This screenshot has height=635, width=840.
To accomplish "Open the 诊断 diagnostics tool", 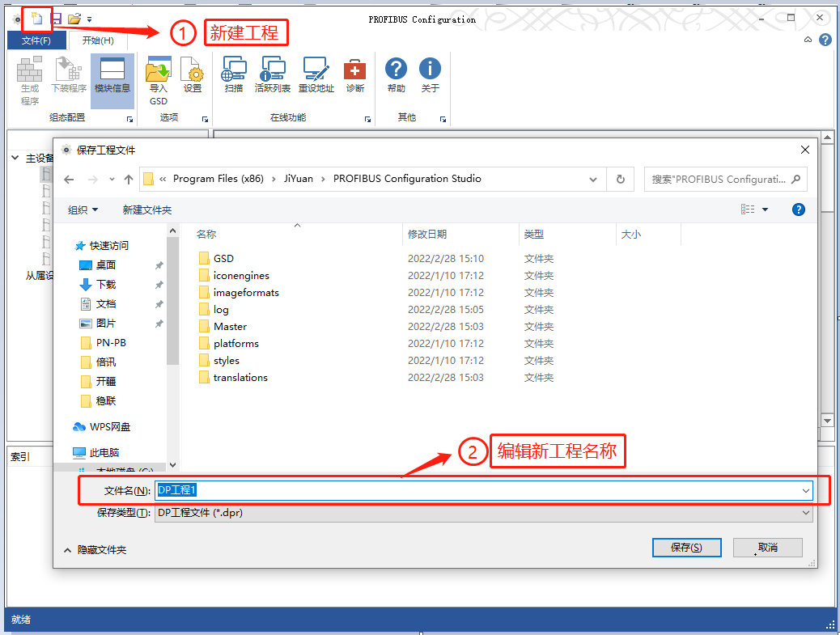I will 355,74.
